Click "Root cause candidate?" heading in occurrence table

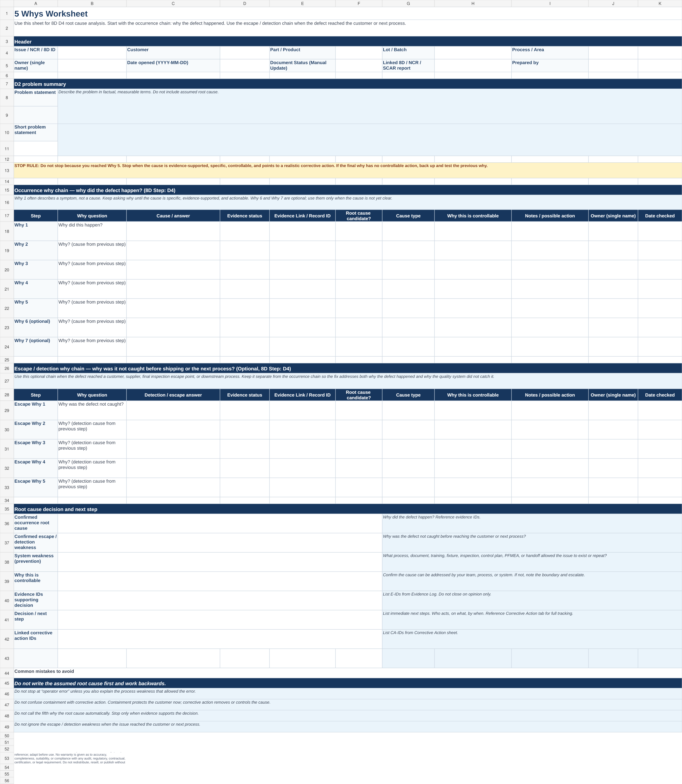point(359,215)
